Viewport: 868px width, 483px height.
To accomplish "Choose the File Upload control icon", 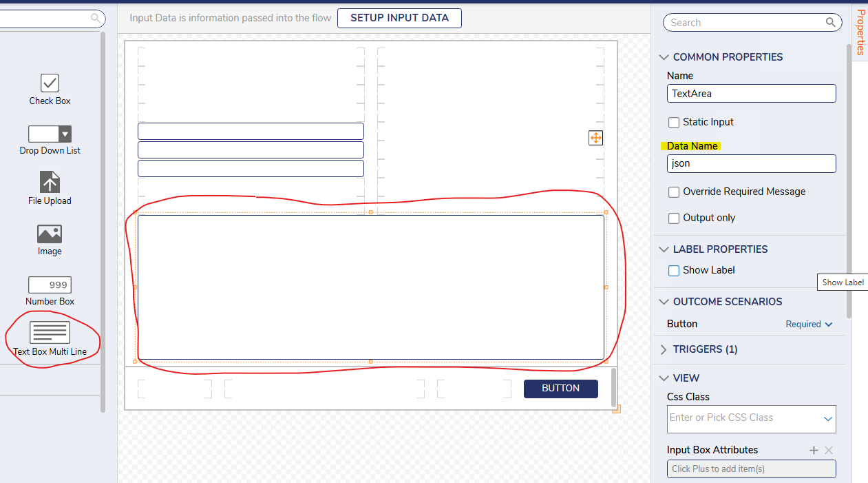I will [50, 183].
